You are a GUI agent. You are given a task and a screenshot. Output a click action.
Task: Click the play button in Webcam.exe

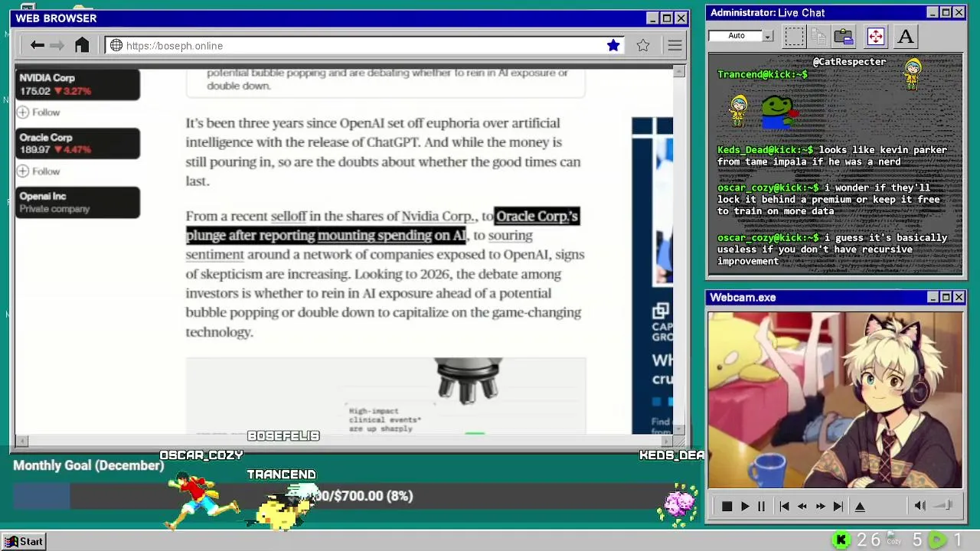tap(744, 506)
